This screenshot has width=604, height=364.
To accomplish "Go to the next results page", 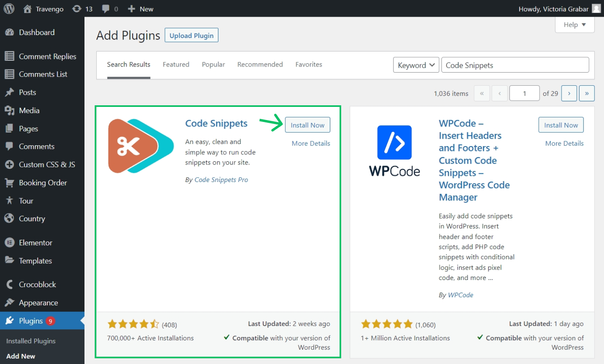I will click(569, 93).
